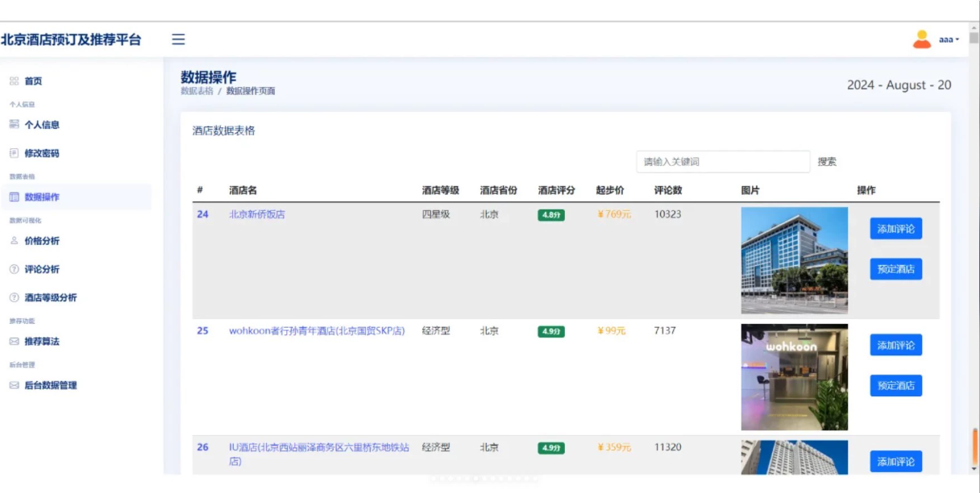Screen dimensions: 980x493
Task: Click the 个人信息 sidebar icon
Action: [14, 125]
